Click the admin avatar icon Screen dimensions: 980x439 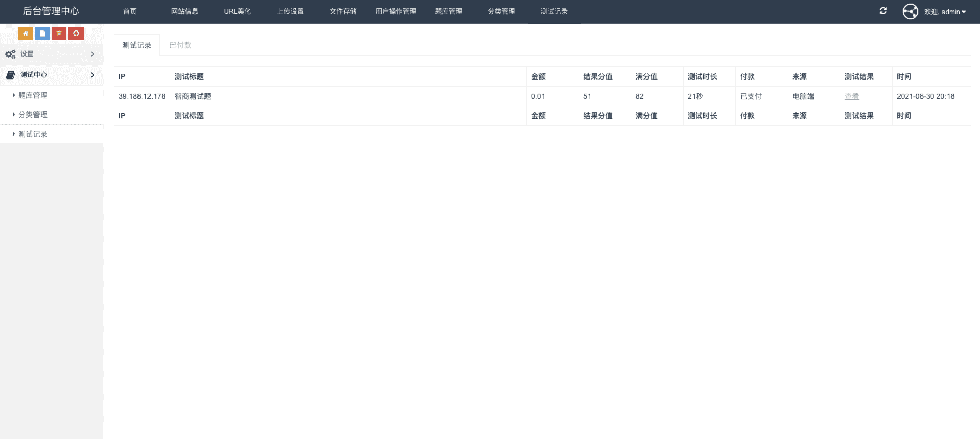(x=910, y=12)
